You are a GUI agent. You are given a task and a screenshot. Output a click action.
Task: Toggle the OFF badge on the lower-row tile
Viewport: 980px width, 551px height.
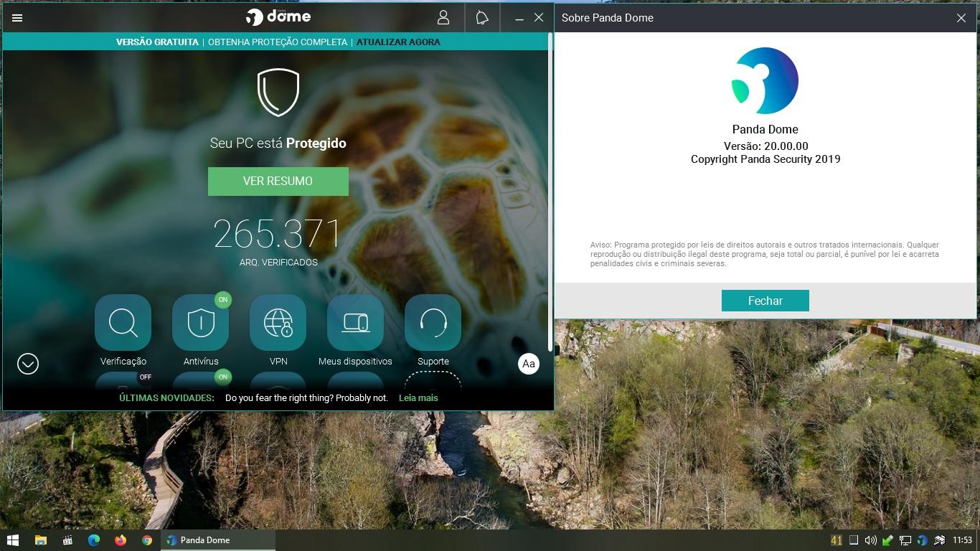coord(146,377)
